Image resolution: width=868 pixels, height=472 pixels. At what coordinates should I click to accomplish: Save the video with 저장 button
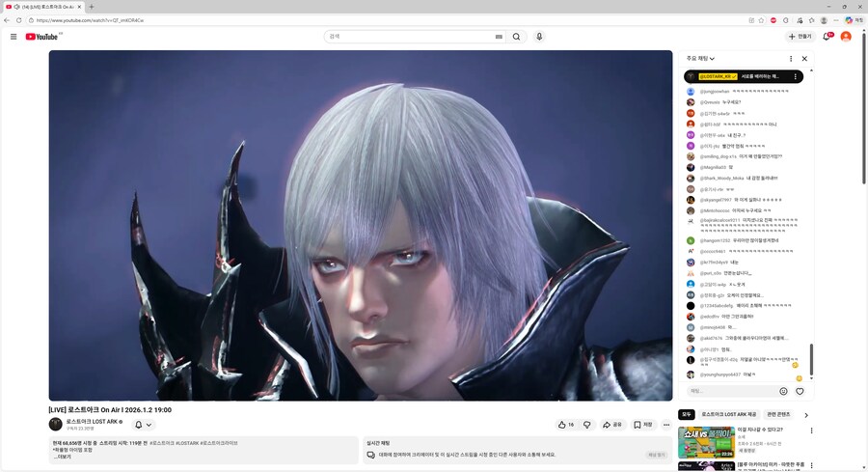tap(642, 425)
